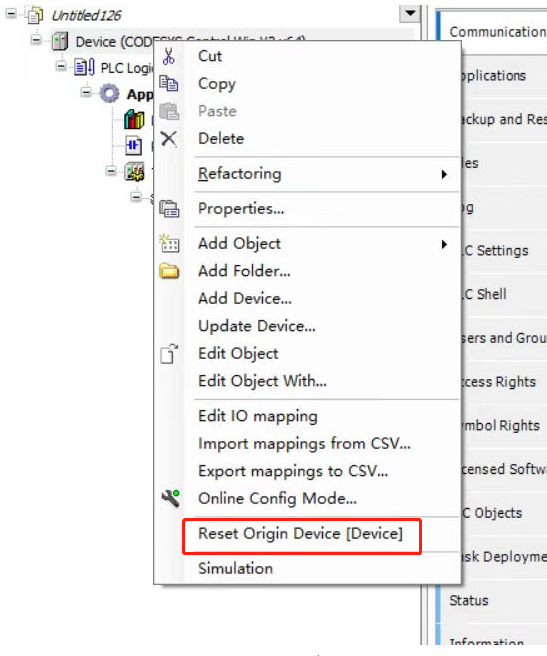Choose Export mappings to CSV...
The height and width of the screenshot is (656, 547).
(308, 471)
